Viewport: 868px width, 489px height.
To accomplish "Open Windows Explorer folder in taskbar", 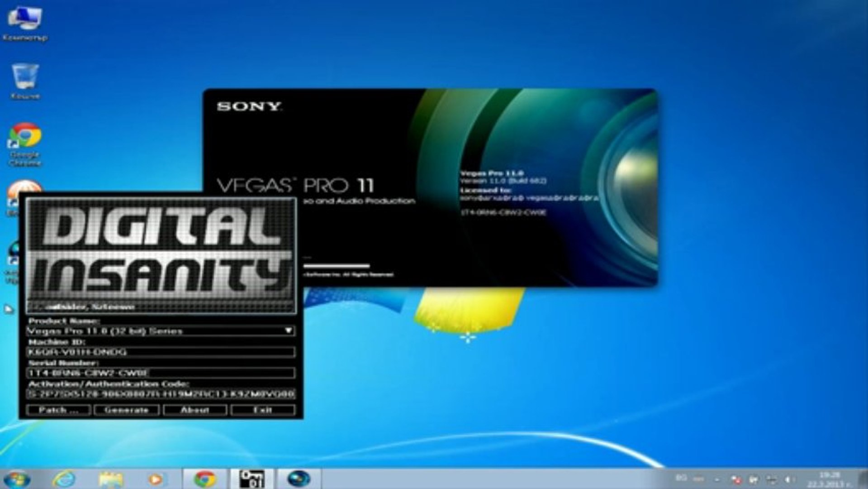I will coord(111,479).
